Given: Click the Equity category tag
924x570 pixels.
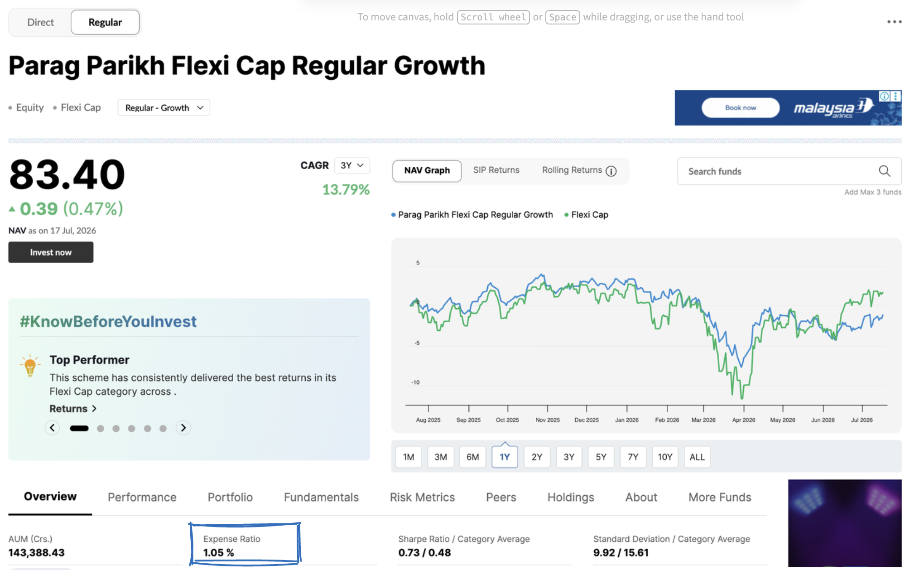Looking at the screenshot, I should [x=30, y=107].
